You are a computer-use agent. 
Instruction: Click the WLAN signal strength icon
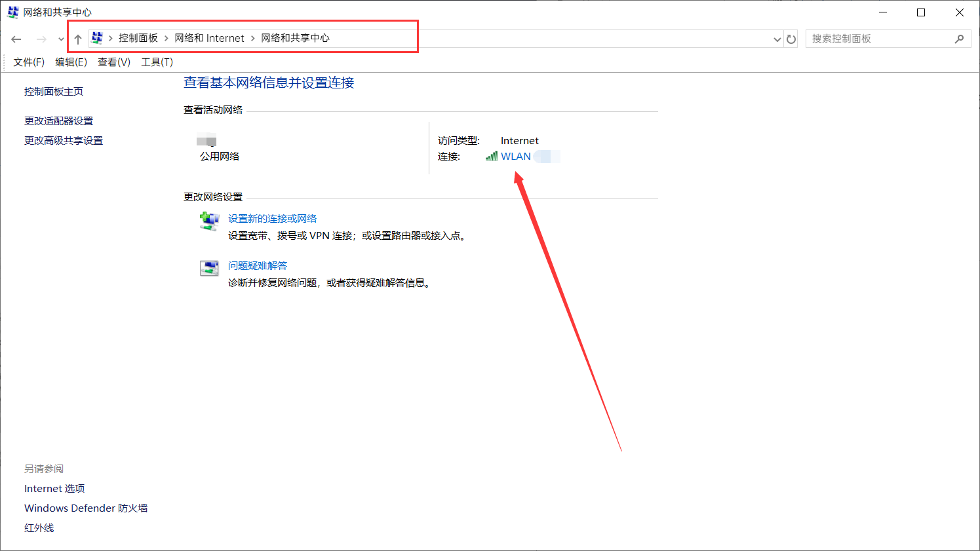pyautogui.click(x=492, y=157)
